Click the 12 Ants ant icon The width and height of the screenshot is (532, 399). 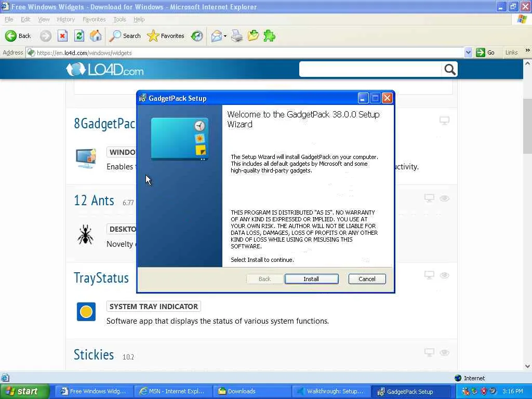point(86,234)
